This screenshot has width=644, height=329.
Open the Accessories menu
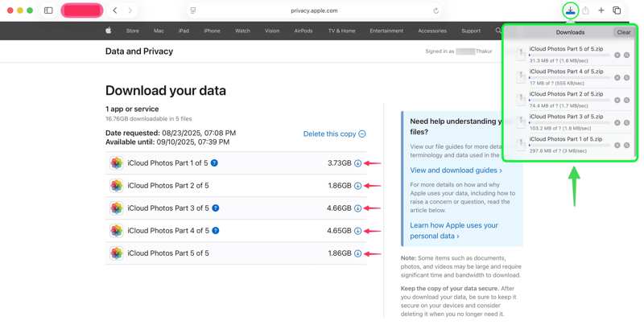pyautogui.click(x=432, y=31)
